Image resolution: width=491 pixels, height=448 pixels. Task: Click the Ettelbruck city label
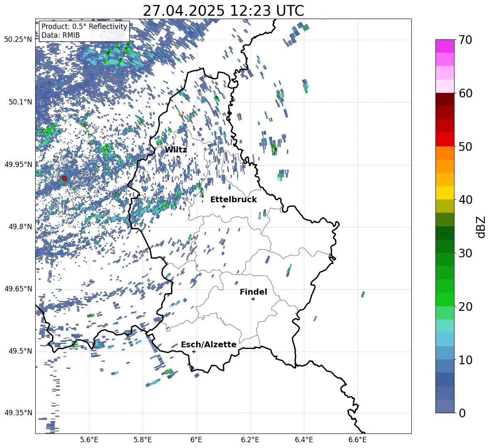click(233, 200)
